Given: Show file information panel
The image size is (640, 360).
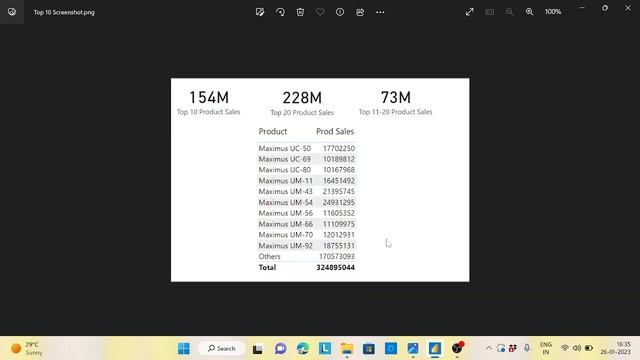Looking at the screenshot, I should click(x=340, y=12).
